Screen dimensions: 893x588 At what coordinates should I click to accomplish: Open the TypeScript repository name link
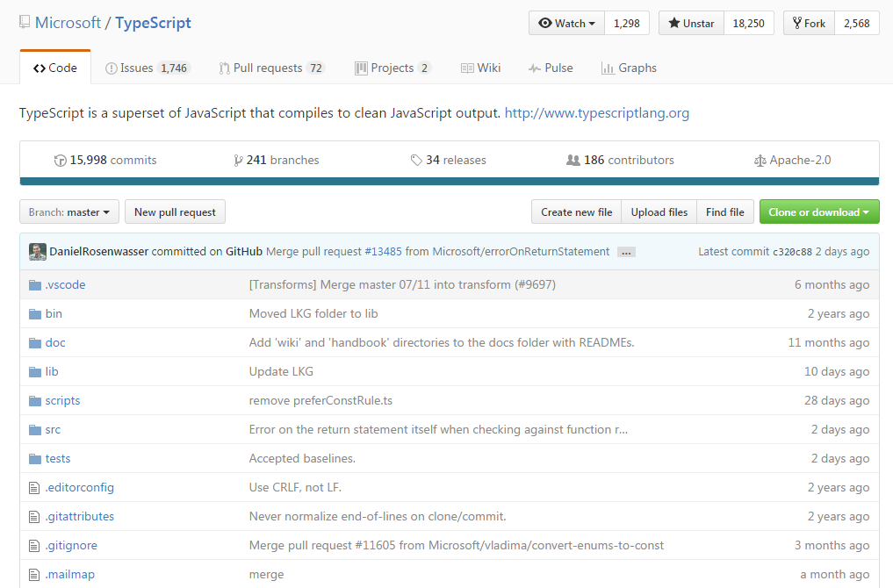pyautogui.click(x=153, y=23)
